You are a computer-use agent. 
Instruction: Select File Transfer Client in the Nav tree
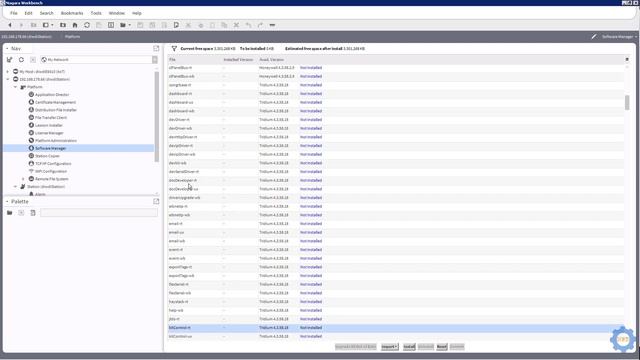tap(51, 118)
